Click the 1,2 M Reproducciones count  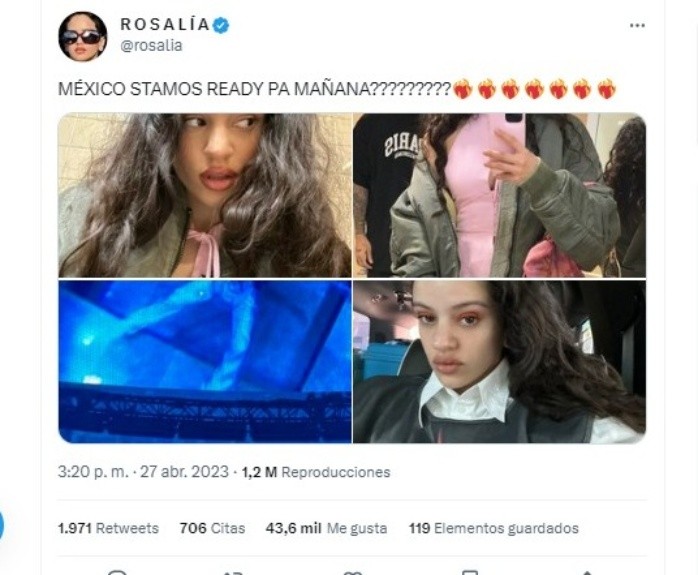[x=316, y=472]
